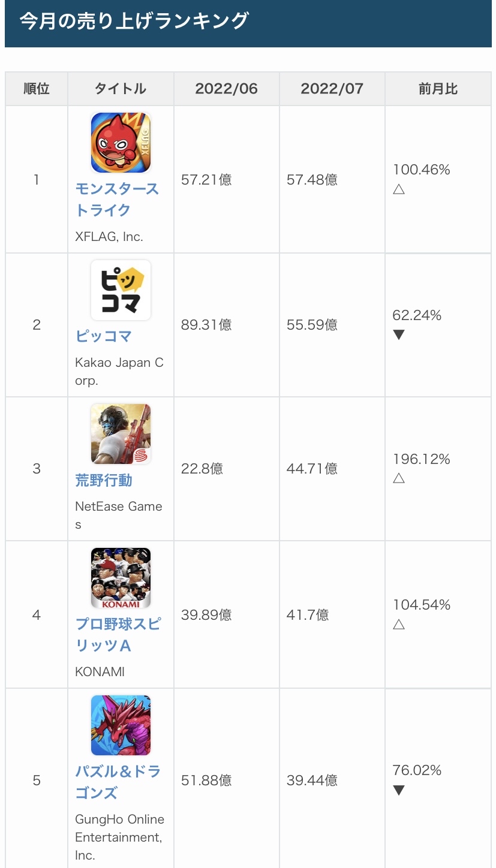
Task: Click the down triangle beside 62.24%
Action: click(x=399, y=334)
